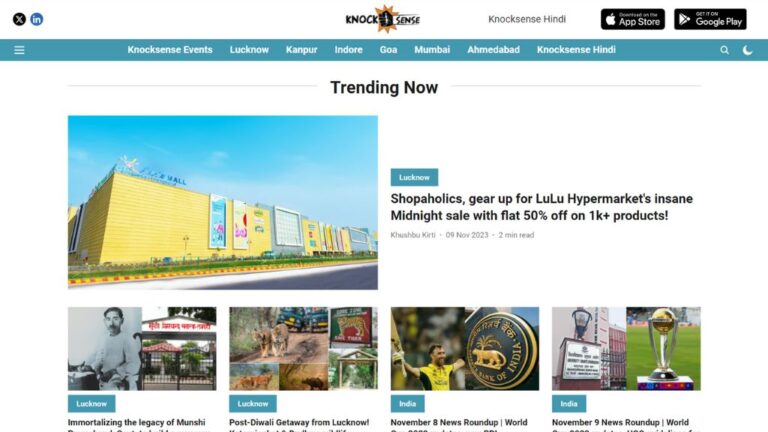Screen dimensions: 768x432
Task: Open the X (Twitter) social icon
Action: [x=19, y=19]
